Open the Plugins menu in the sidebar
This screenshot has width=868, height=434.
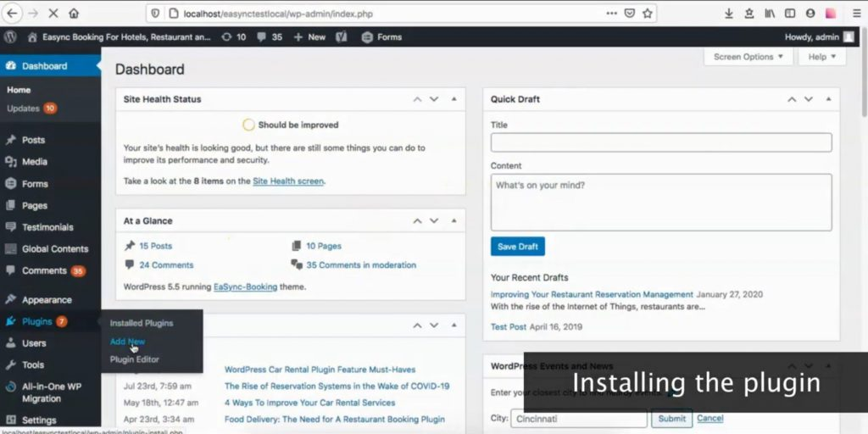tap(37, 321)
